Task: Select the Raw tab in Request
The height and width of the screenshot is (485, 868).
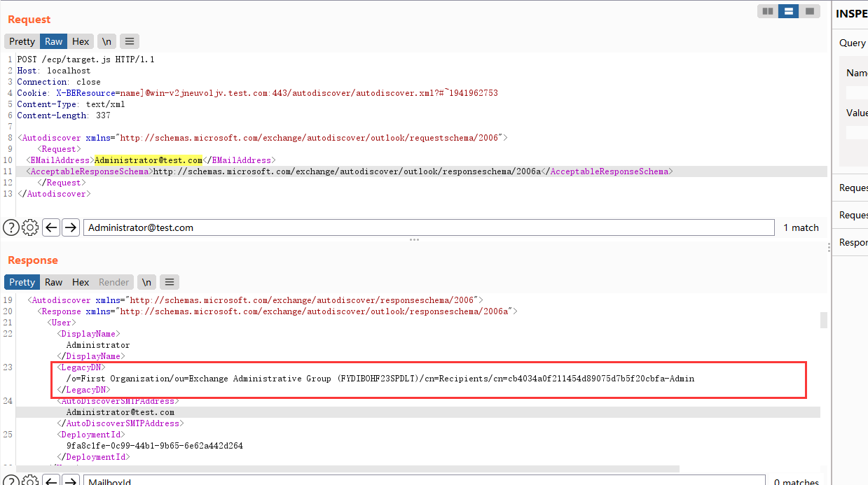Action: (x=53, y=41)
